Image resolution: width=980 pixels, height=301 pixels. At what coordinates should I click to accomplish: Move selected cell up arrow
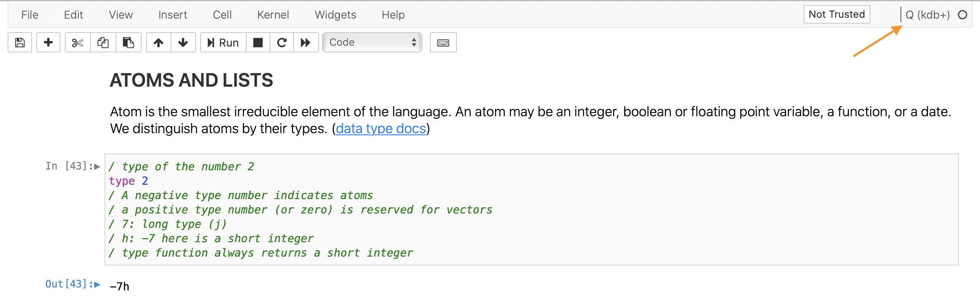pos(159,43)
